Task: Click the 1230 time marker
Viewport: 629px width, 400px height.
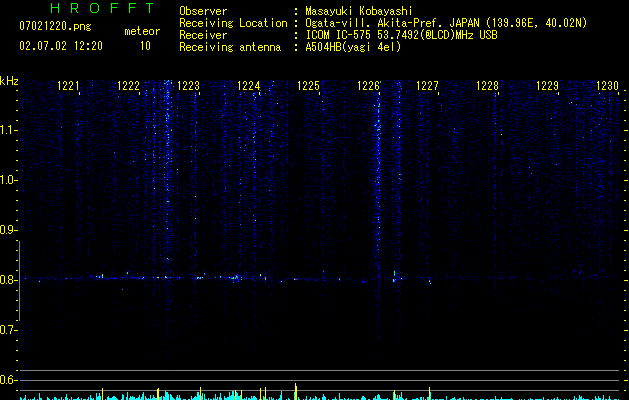Action: click(607, 86)
